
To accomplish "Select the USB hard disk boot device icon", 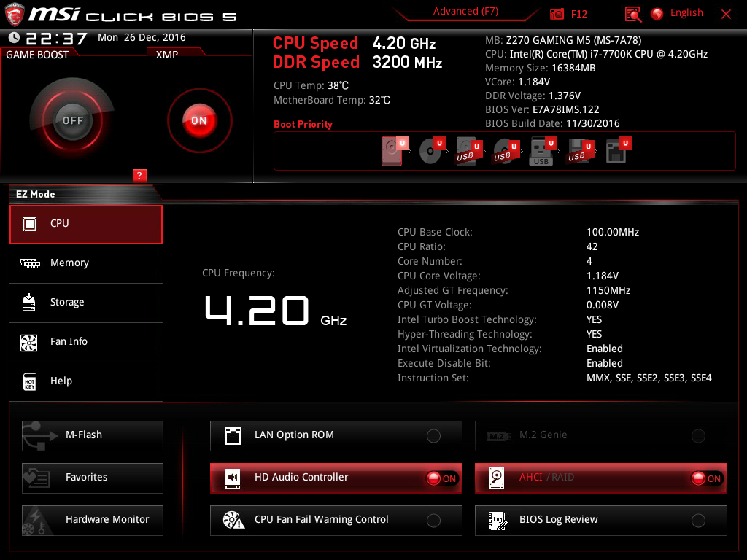I will point(469,151).
